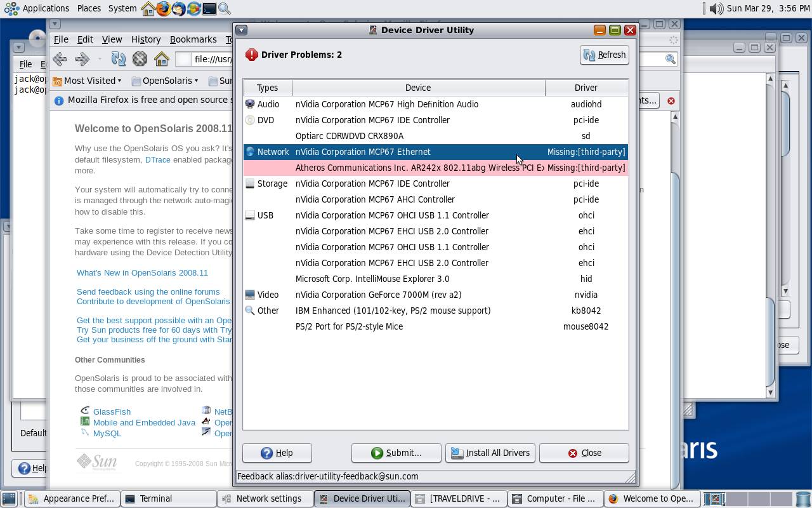812x508 pixels.
Task: Click Firefox Stop button
Action: 140,59
